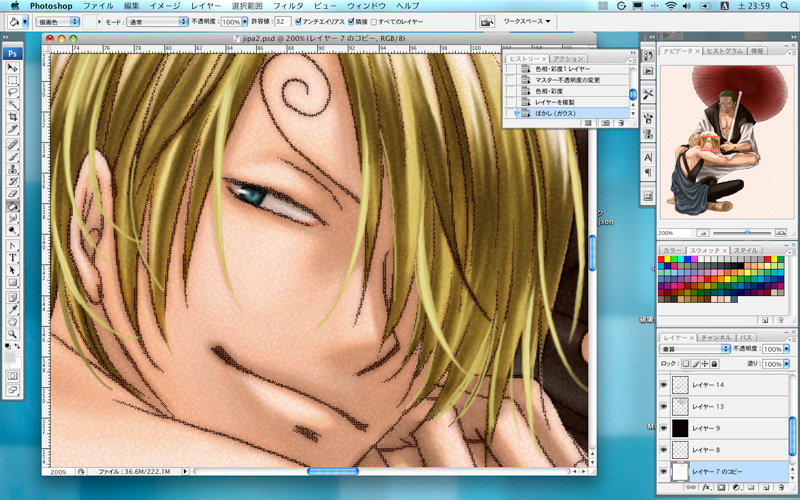
Task: Enable すべてのレイヤー checkbox
Action: 374,21
